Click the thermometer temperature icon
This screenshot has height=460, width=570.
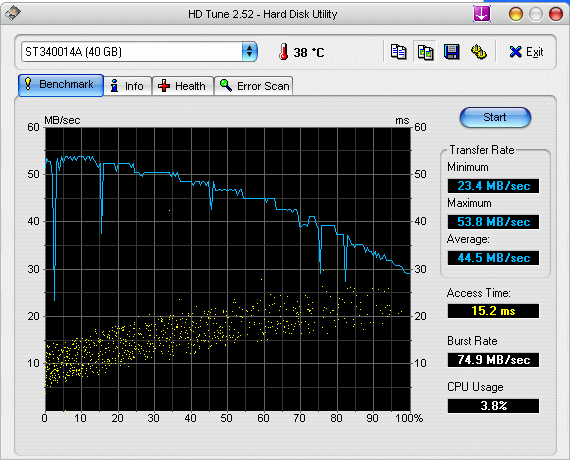tap(284, 52)
